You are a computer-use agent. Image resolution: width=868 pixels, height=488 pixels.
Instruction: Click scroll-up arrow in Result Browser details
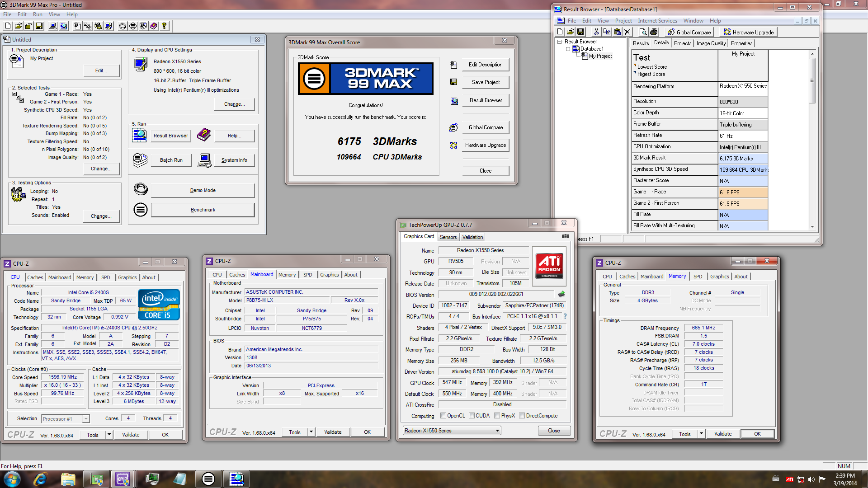(x=812, y=54)
